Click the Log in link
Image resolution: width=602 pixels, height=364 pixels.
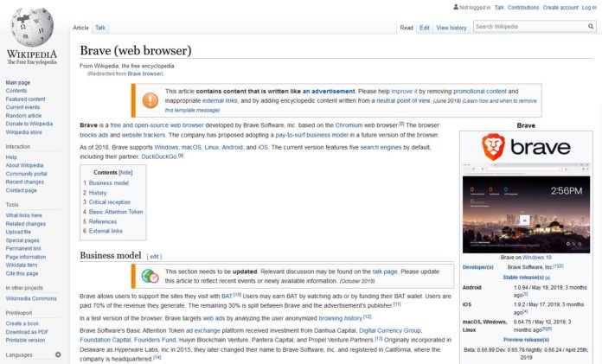589,7
